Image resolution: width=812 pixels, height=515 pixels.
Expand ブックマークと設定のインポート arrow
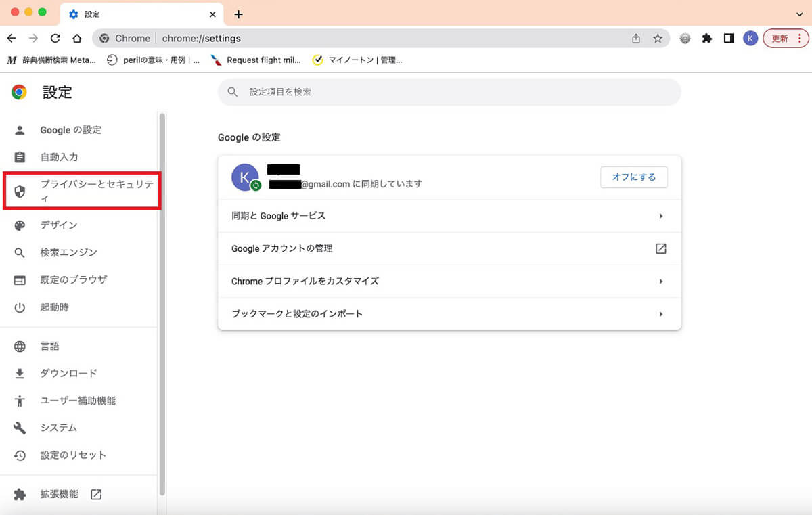661,314
